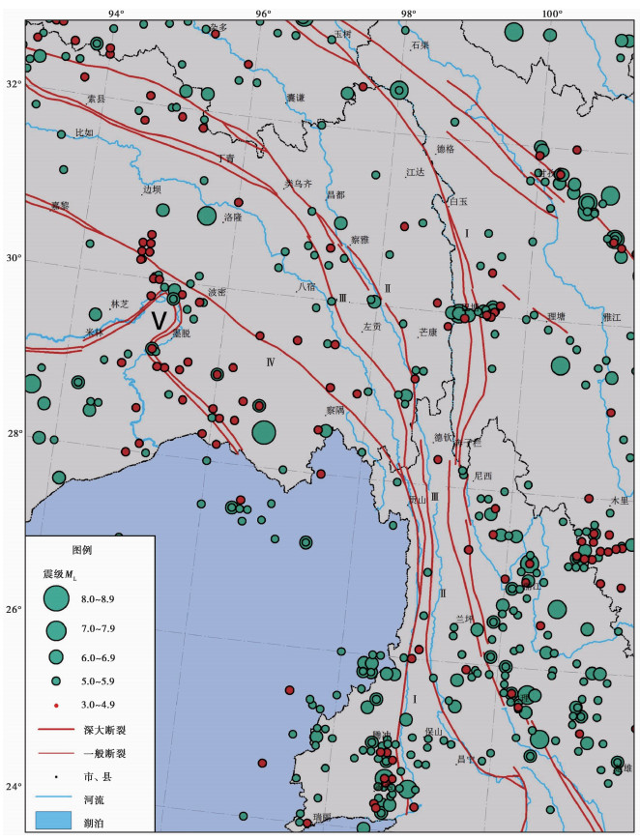
Task: Click the 深大断裂 legend label
Action: point(104,730)
